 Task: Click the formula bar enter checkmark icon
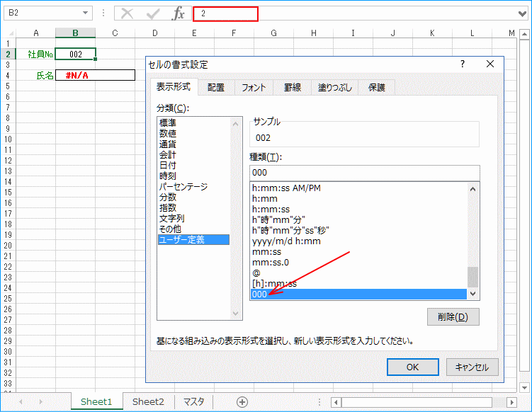pyautogui.click(x=153, y=13)
